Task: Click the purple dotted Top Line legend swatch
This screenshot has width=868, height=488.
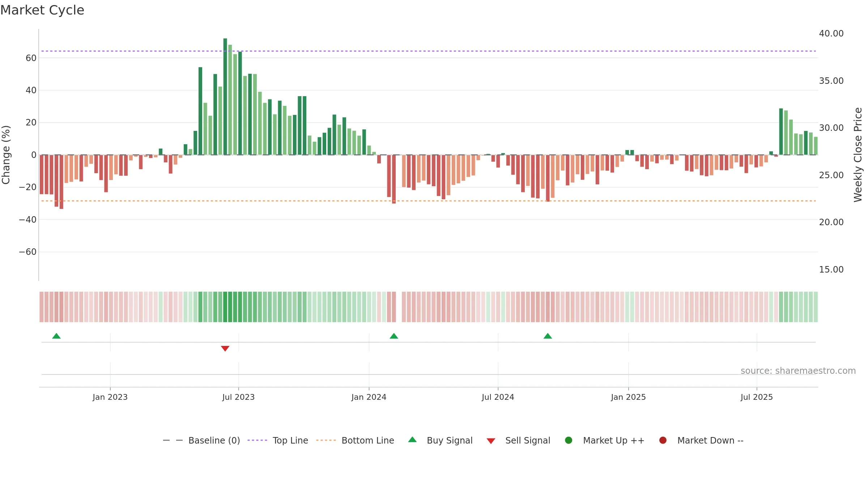Action: [257, 440]
